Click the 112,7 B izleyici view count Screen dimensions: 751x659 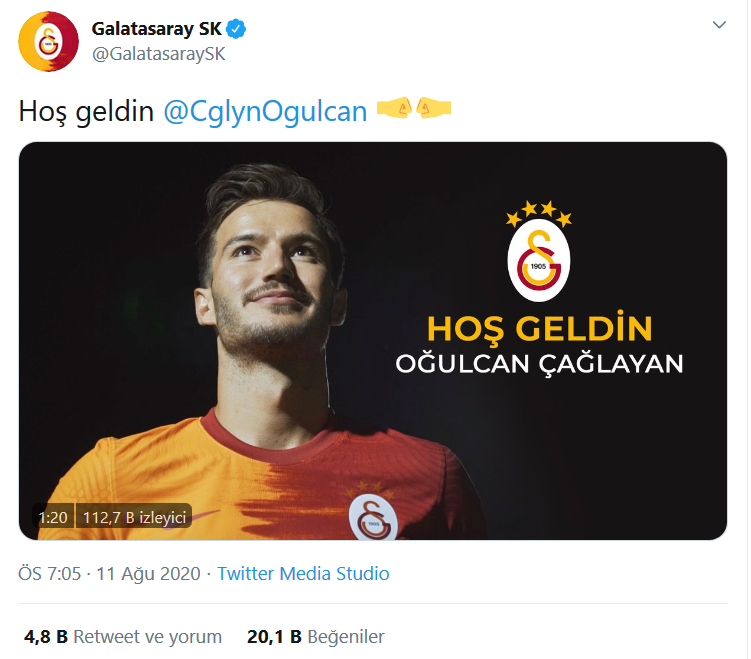(x=134, y=517)
